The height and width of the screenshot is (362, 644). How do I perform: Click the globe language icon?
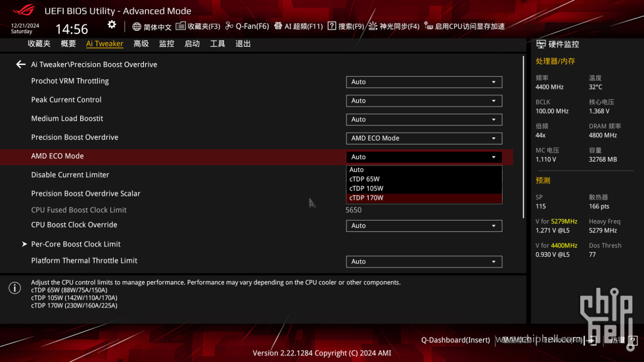(x=137, y=27)
